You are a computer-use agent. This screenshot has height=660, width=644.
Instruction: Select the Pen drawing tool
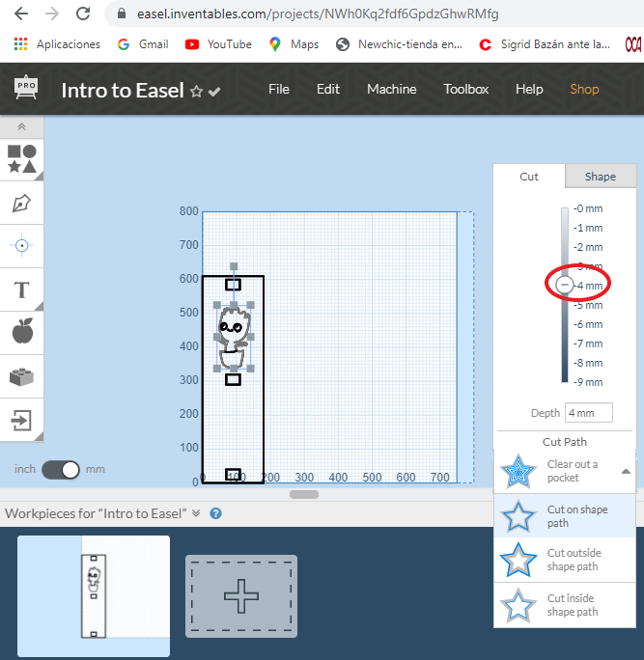click(22, 204)
